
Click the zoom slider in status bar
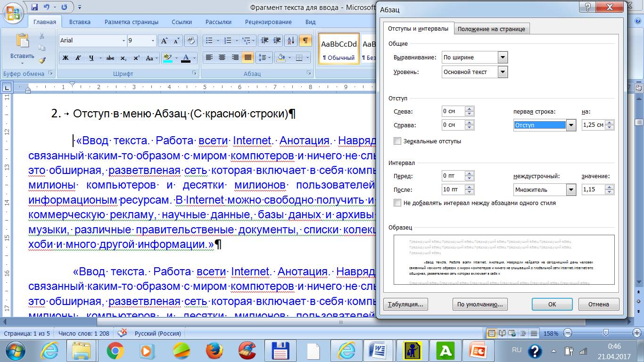(x=606, y=333)
